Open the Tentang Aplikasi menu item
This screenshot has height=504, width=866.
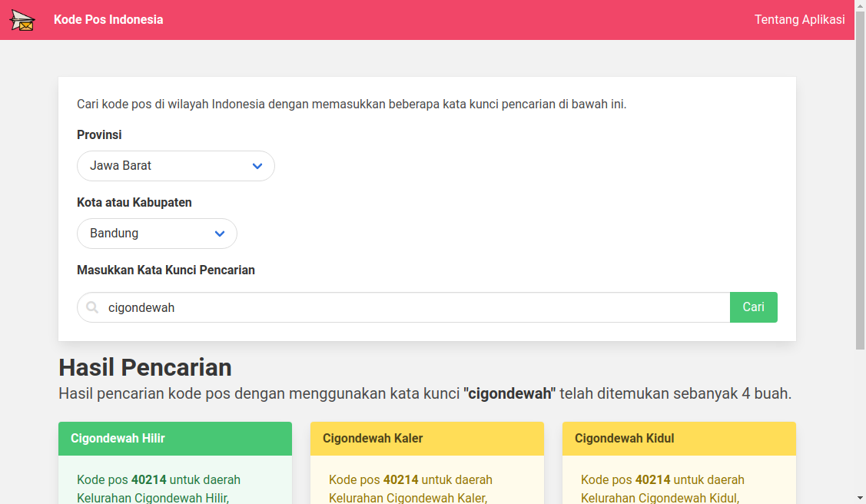click(x=800, y=19)
